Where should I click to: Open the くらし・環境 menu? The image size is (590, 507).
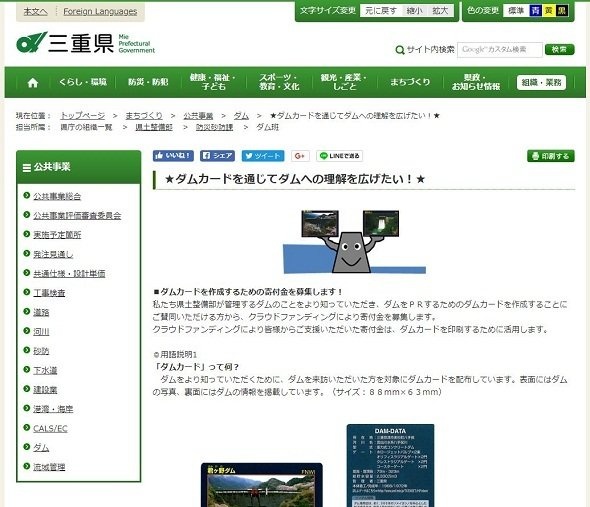pyautogui.click(x=83, y=82)
